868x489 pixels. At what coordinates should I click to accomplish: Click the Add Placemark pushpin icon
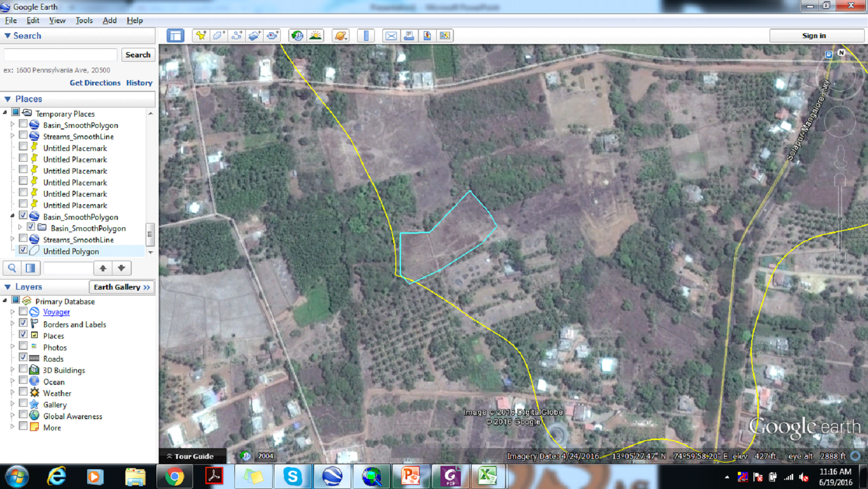click(x=201, y=35)
